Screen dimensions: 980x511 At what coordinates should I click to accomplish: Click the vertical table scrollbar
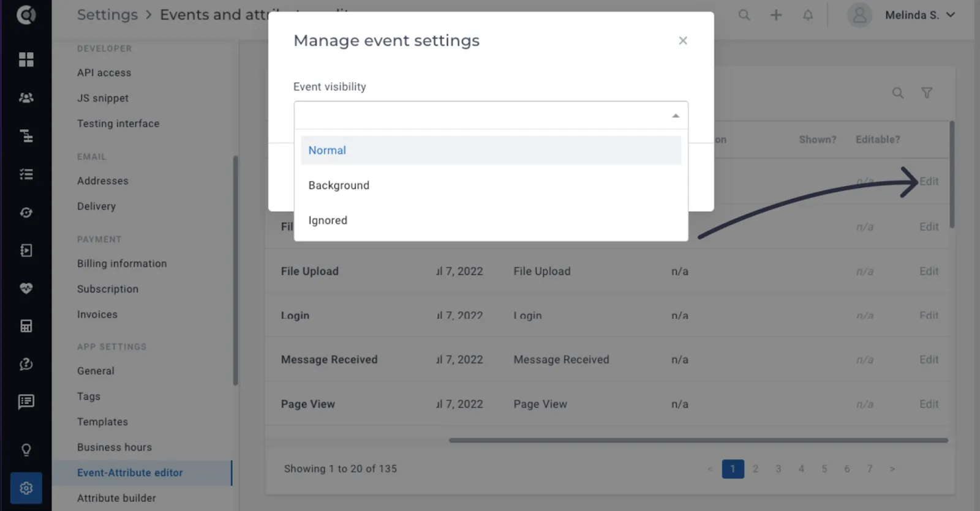coord(952,174)
